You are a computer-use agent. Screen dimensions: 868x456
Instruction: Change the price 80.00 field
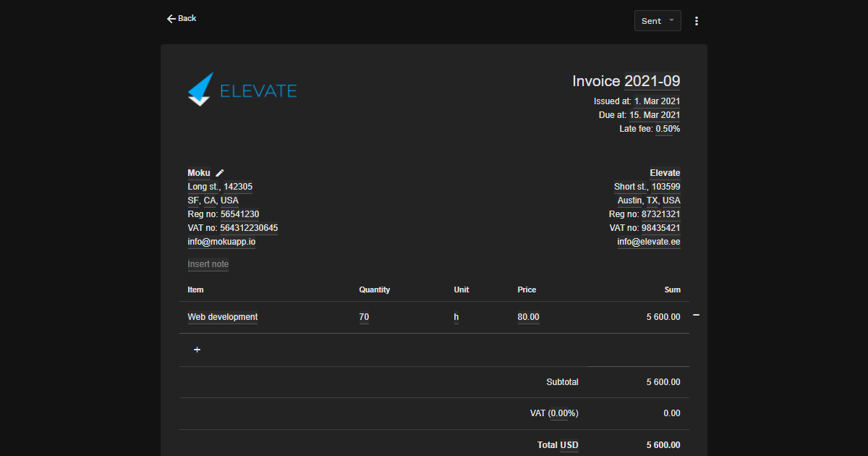[x=528, y=317]
